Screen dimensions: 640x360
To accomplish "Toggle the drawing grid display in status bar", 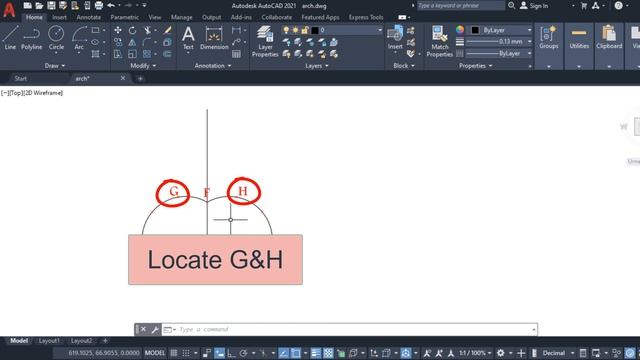I will pos(174,353).
